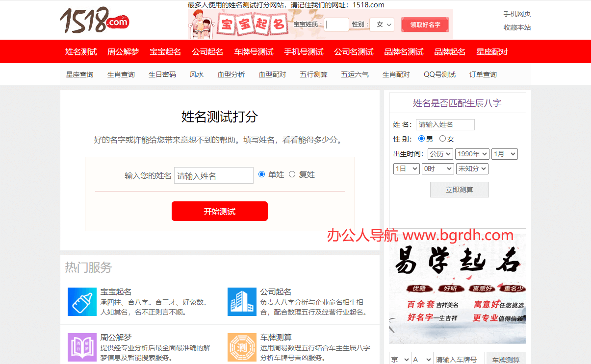Open the orange bagua icon for 车牌测算

click(242, 347)
